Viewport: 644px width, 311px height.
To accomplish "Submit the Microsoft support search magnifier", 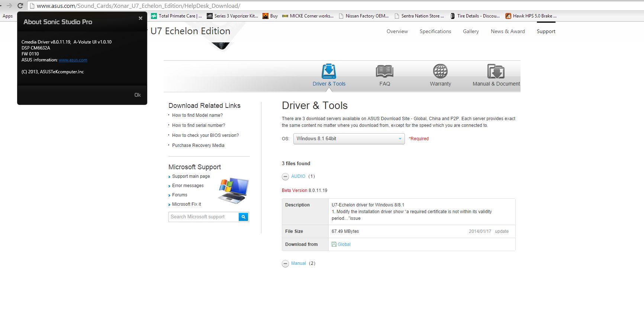I will coord(244,217).
